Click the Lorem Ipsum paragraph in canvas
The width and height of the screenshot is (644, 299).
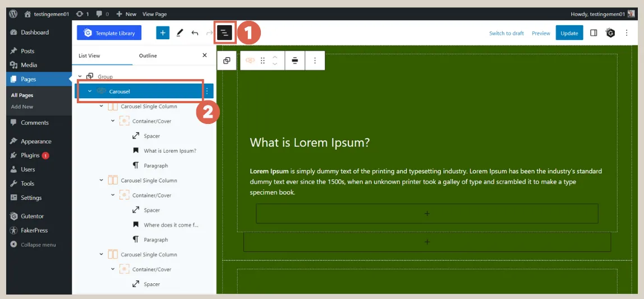[x=426, y=182]
